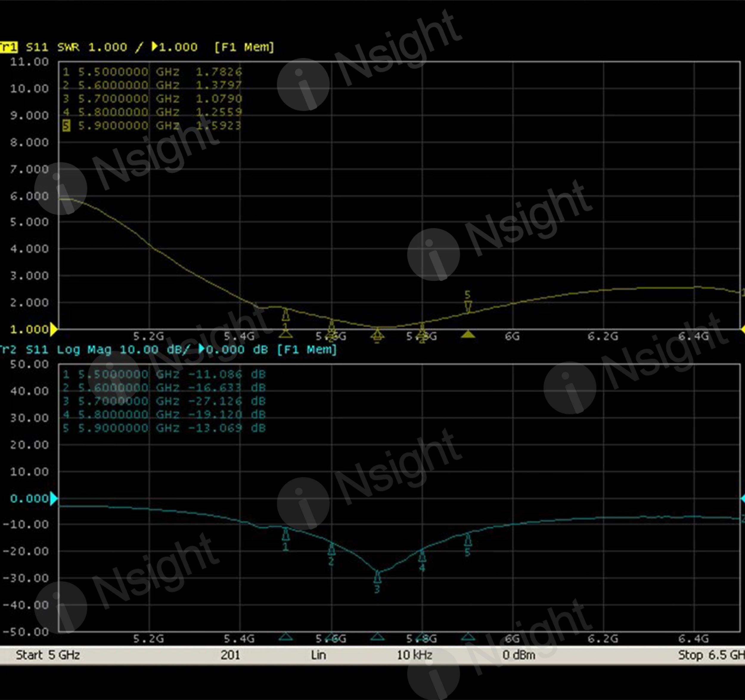Click marker 2 on the cyan Log Mag trace
The image size is (745, 700).
pyautogui.click(x=331, y=549)
